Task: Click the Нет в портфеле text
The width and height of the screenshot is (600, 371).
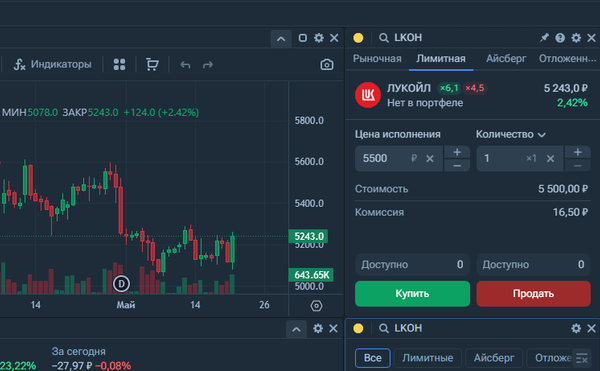Action: (x=425, y=103)
